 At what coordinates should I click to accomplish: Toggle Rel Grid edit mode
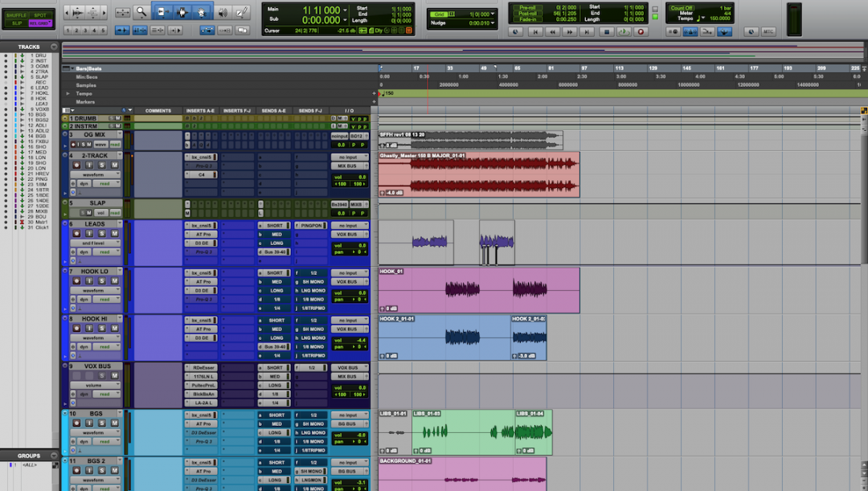pos(40,23)
